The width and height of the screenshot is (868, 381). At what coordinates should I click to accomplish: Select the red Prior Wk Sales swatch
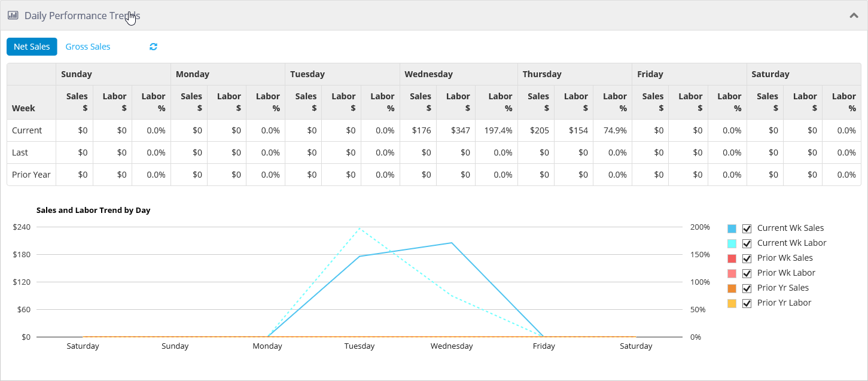[x=732, y=258]
